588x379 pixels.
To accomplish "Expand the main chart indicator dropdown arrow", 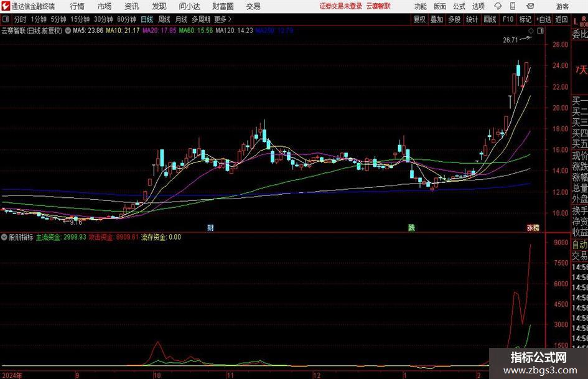I will pyautogui.click(x=68, y=30).
